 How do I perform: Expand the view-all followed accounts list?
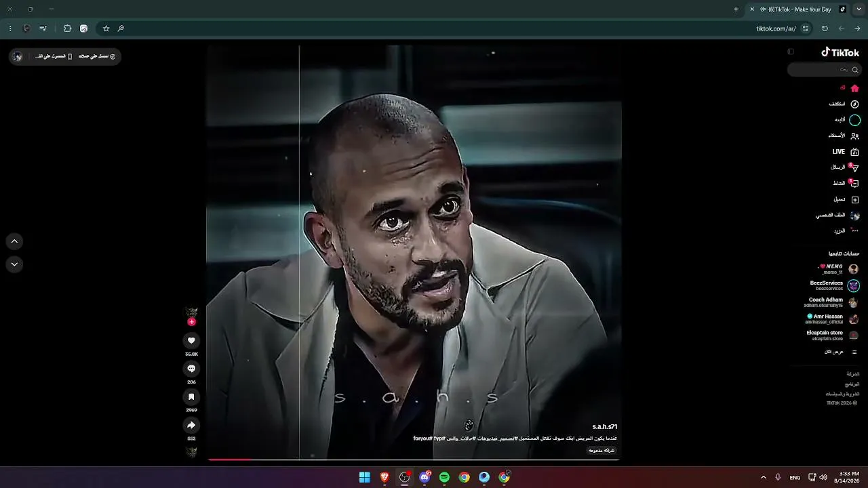coord(841,352)
